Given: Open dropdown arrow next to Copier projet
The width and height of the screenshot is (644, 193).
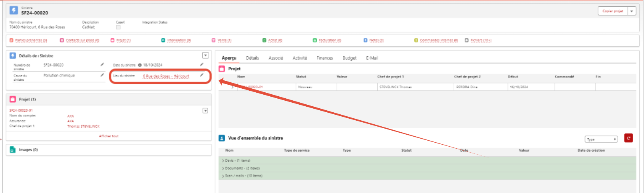Looking at the screenshot, I should pos(632,11).
